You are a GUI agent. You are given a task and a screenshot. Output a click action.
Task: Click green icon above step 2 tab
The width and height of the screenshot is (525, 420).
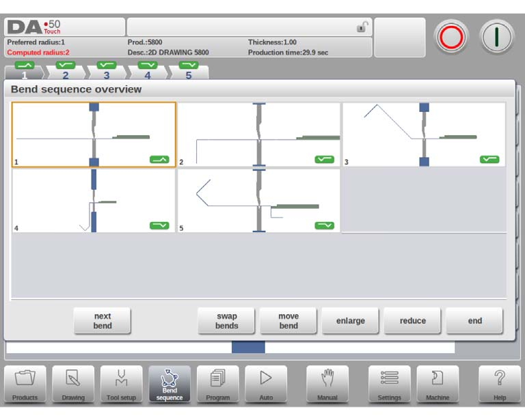[66, 65]
